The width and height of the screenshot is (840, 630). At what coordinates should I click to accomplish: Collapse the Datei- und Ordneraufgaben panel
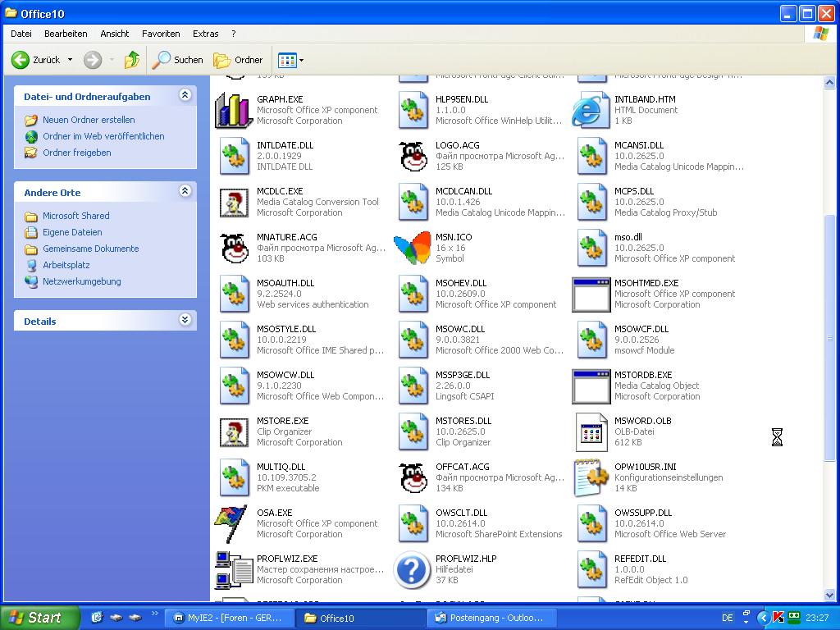click(185, 95)
